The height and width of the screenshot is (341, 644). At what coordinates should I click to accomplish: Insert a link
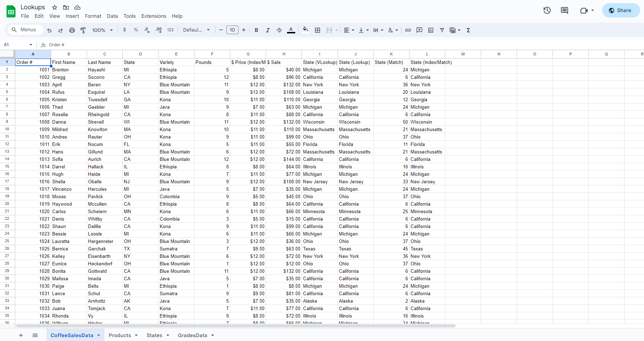coord(408,30)
